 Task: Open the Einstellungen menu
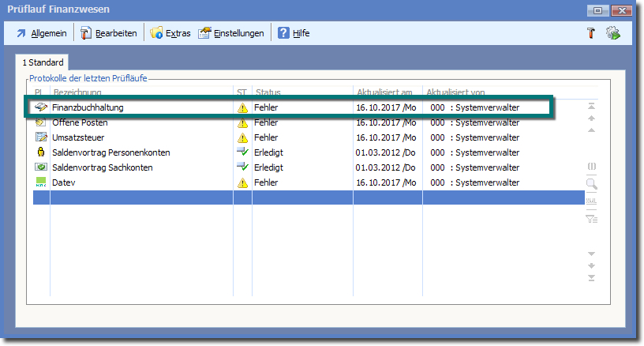pos(230,33)
